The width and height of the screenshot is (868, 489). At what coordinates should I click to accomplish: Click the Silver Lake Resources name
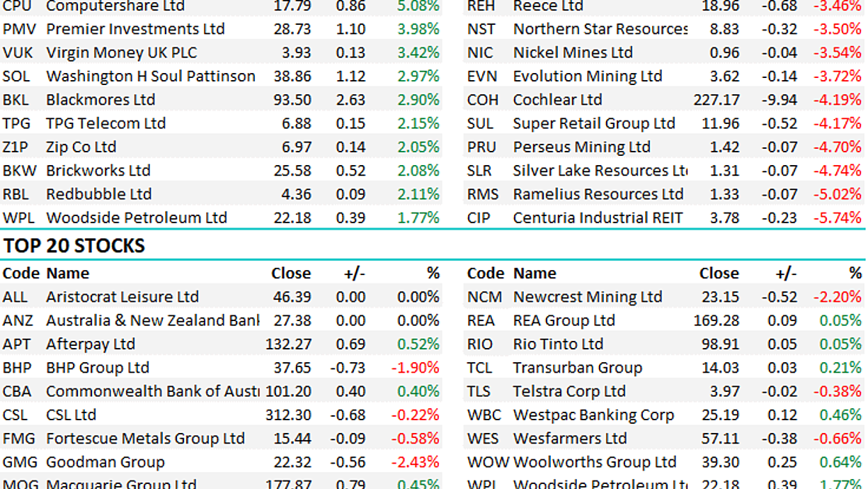click(x=600, y=170)
